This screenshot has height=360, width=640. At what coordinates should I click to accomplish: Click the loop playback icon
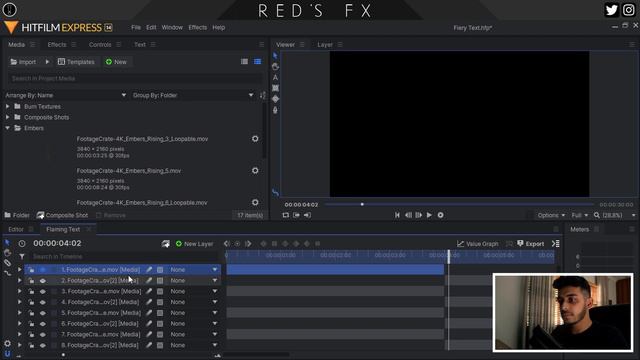point(285,215)
